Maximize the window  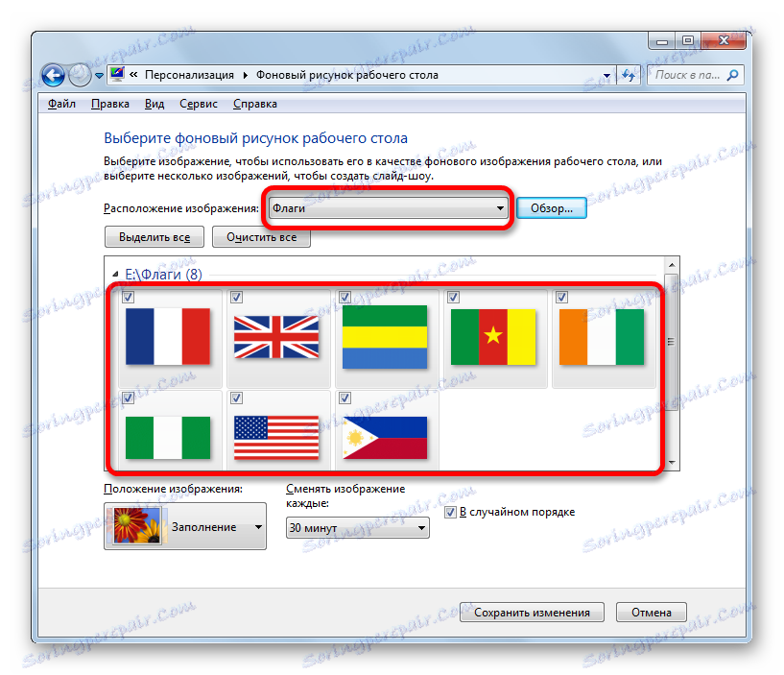coord(688,41)
